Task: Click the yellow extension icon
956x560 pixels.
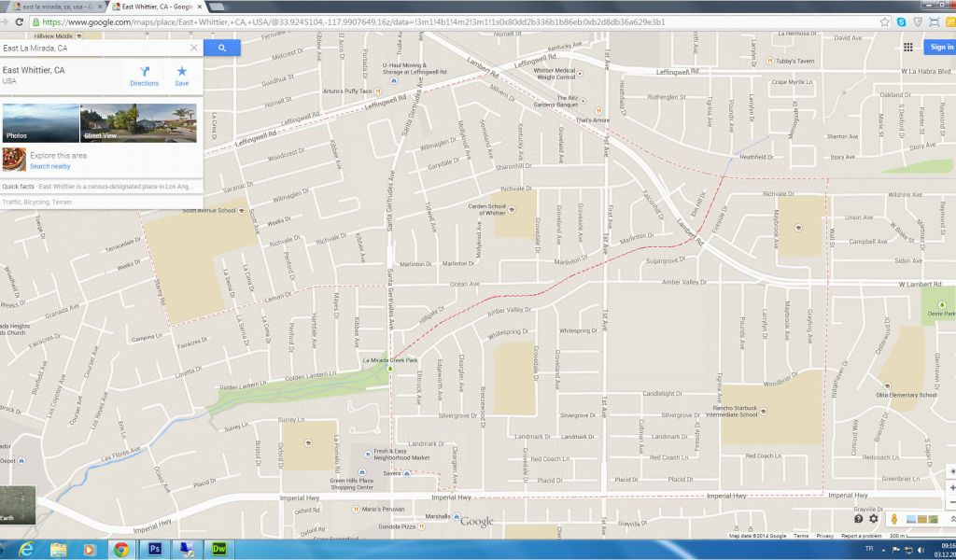Action: pyautogui.click(x=950, y=22)
